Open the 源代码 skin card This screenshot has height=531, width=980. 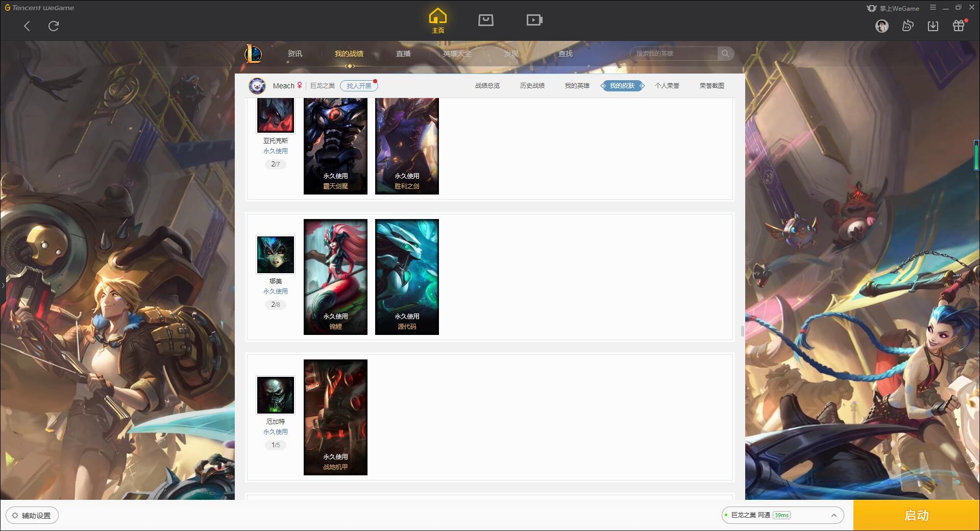click(x=407, y=277)
